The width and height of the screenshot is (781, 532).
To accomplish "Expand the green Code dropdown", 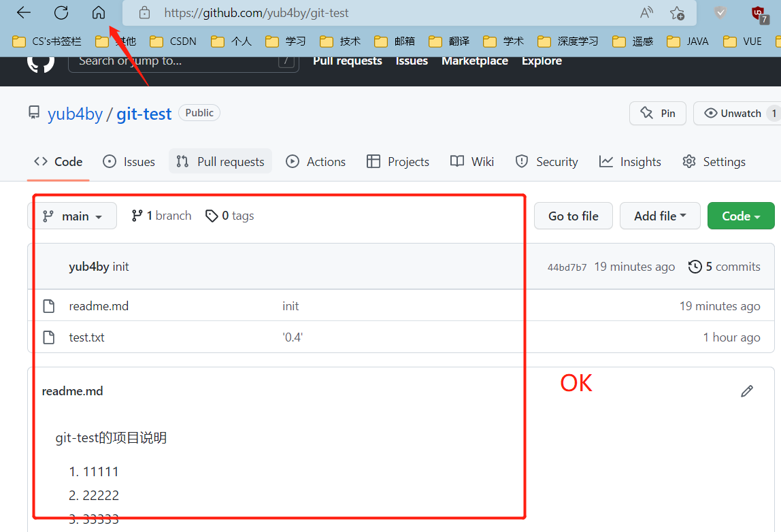I will (x=741, y=216).
